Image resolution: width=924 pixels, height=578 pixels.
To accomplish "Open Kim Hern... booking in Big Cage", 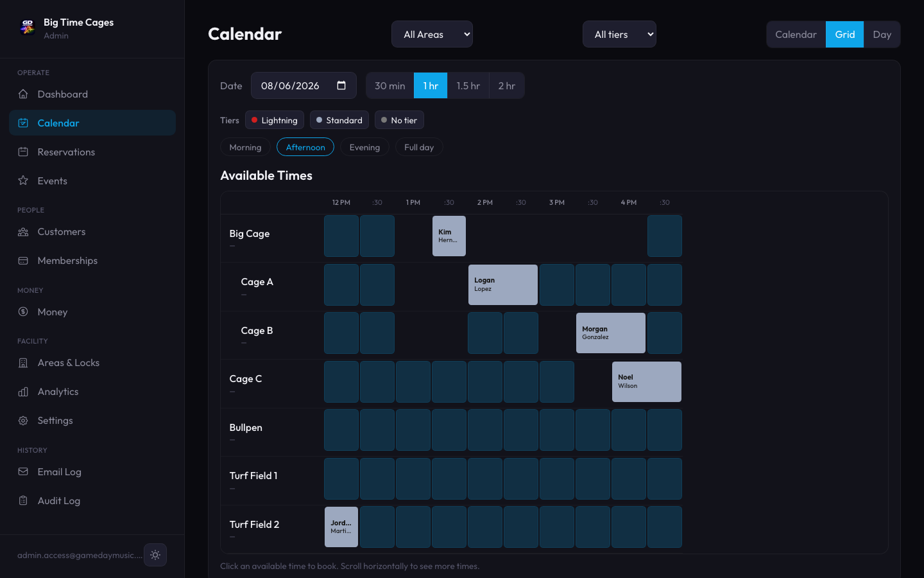I will 449,236.
